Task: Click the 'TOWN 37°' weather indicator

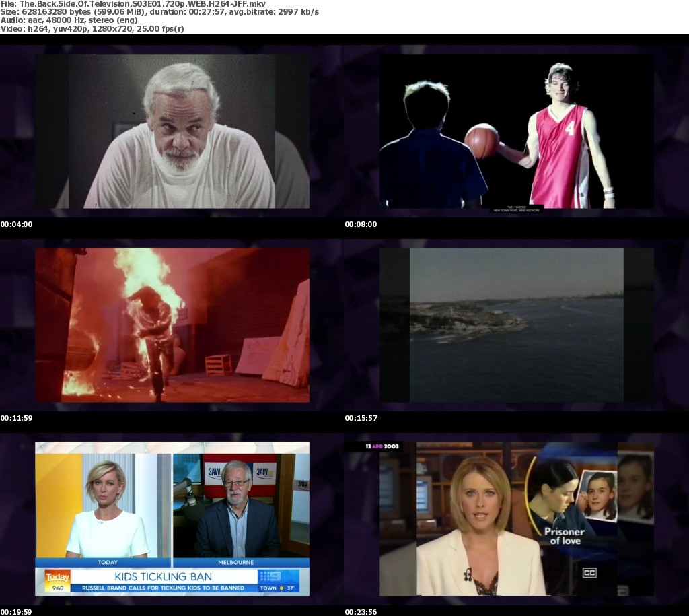Action: [277, 588]
